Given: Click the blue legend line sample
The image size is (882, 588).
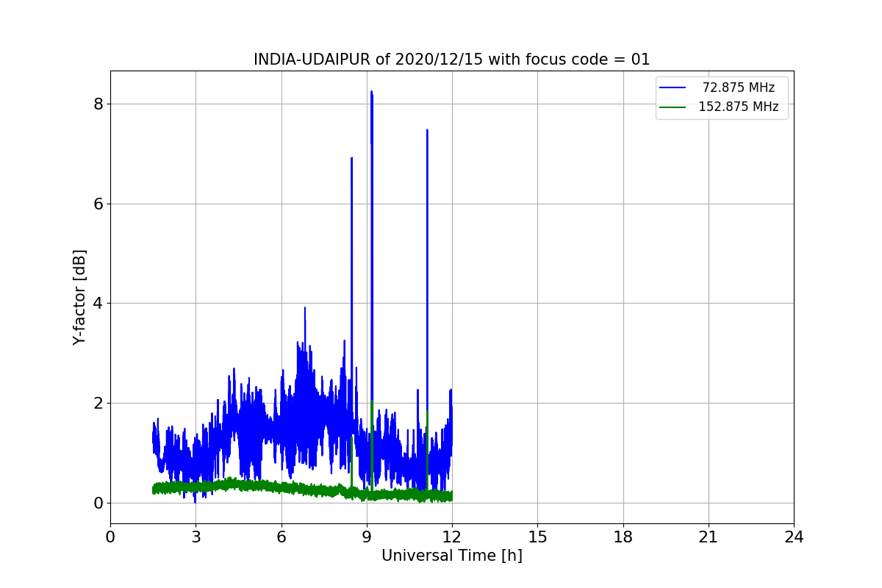Looking at the screenshot, I should pos(673,87).
